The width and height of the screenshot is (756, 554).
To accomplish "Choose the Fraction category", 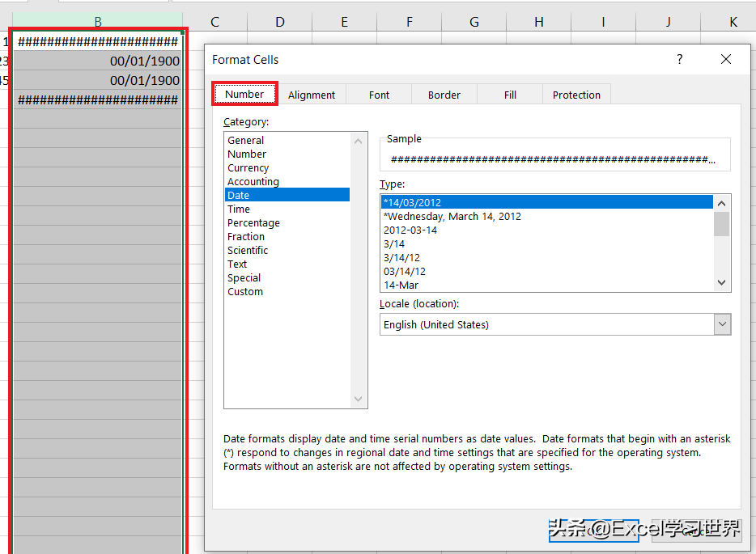I will click(x=287, y=236).
